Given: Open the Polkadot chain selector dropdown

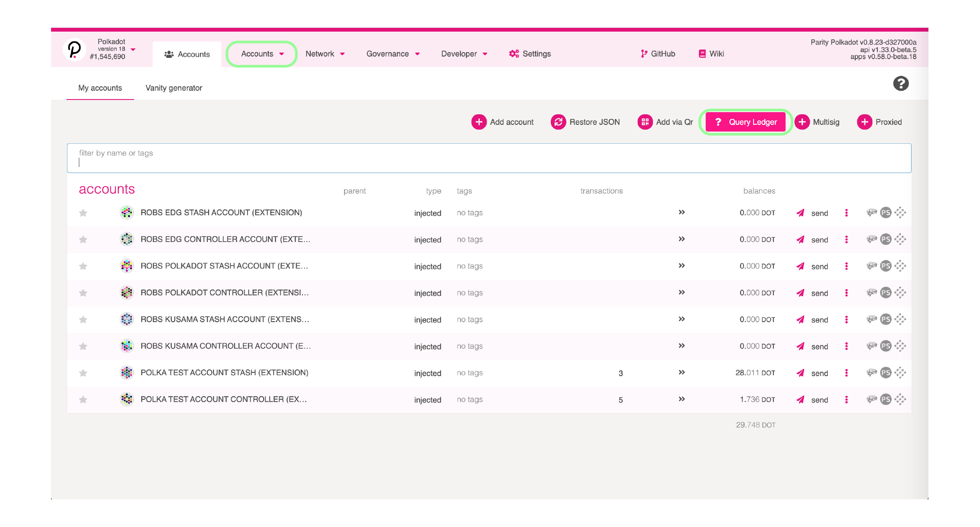Looking at the screenshot, I should tap(133, 50).
